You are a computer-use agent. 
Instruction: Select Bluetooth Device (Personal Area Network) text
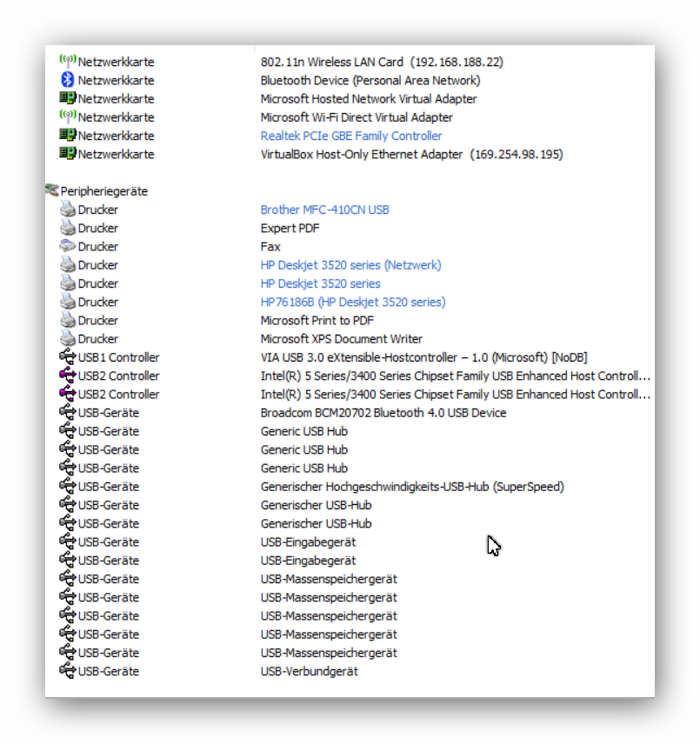click(x=370, y=80)
